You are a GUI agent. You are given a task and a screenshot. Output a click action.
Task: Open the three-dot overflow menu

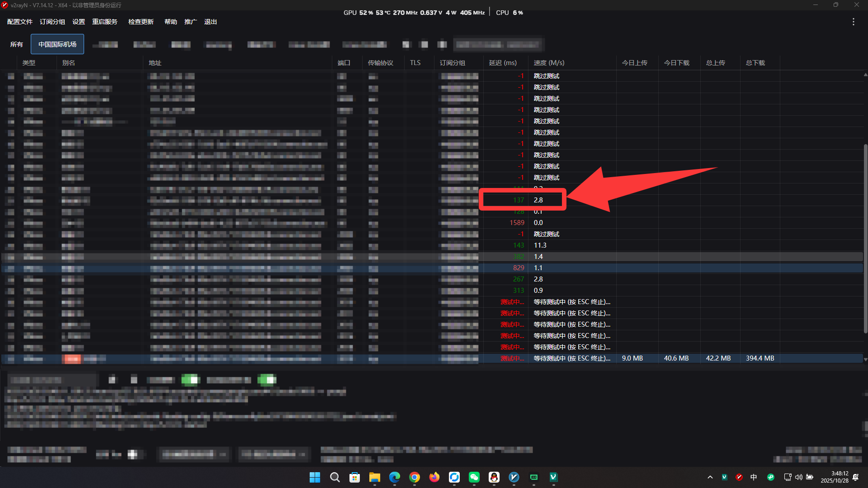coord(853,22)
